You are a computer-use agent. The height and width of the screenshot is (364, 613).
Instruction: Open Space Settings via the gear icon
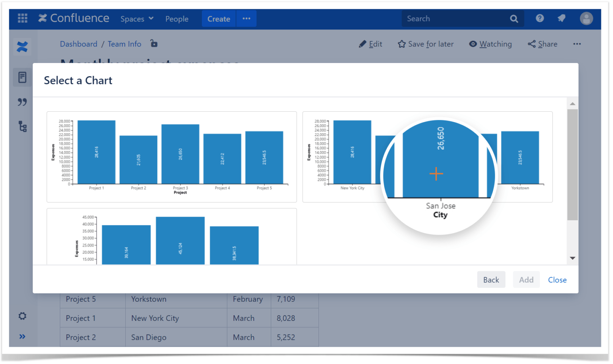click(x=22, y=316)
